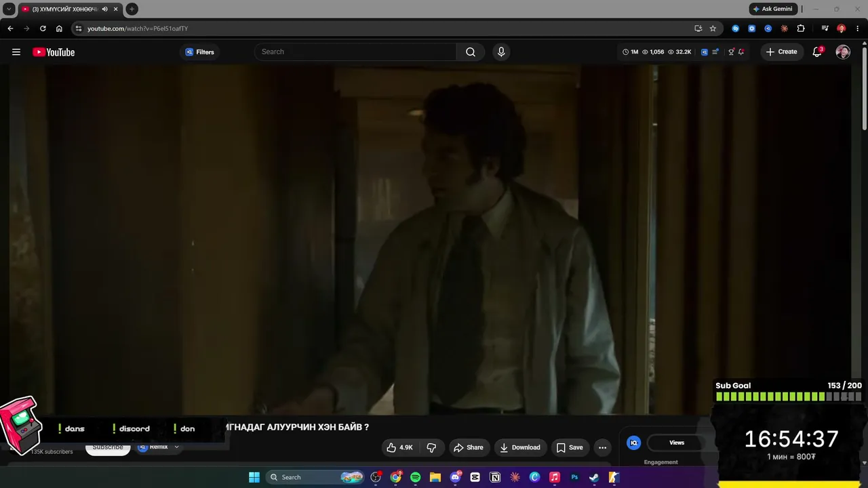This screenshot has height=488, width=868.
Task: Open File Explorer from the taskbar
Action: 435,477
